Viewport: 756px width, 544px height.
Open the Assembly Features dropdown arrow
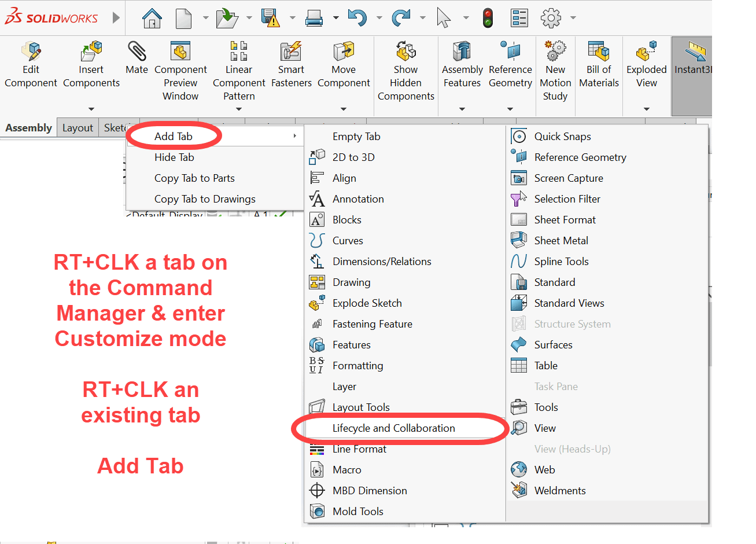click(x=462, y=109)
